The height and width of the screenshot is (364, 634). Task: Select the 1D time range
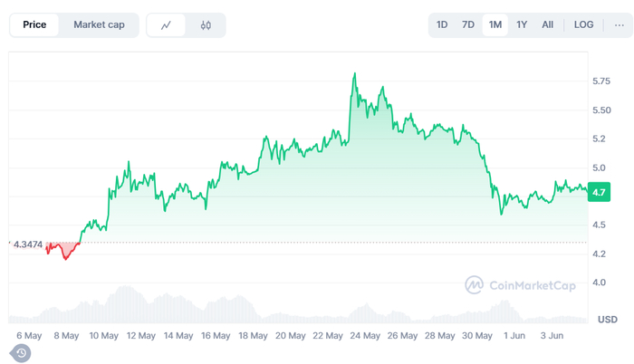click(x=442, y=24)
